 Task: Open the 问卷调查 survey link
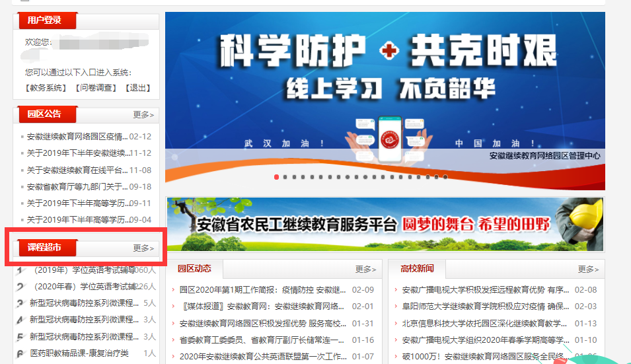tap(95, 88)
